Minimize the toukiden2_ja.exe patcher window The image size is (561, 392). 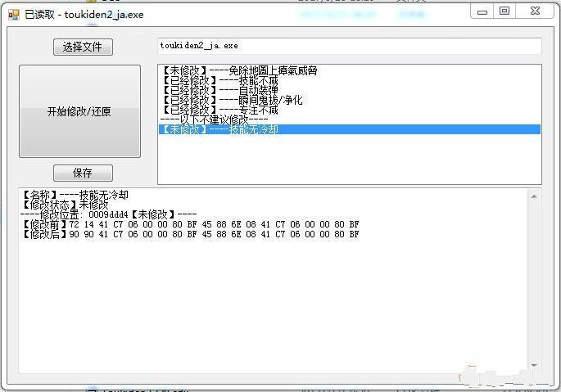tap(482, 12)
